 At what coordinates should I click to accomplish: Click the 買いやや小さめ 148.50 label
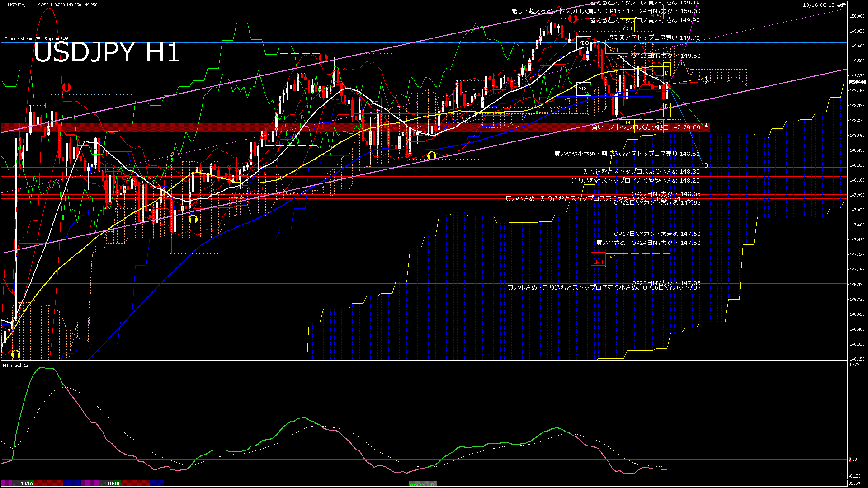tap(627, 154)
